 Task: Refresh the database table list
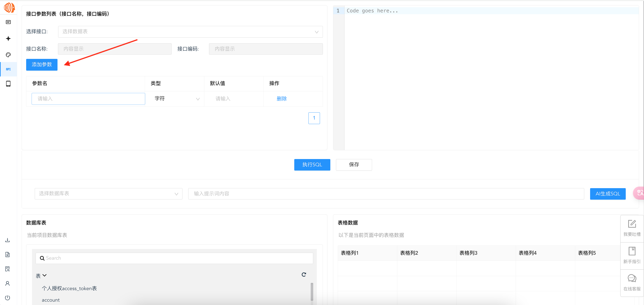point(304,275)
